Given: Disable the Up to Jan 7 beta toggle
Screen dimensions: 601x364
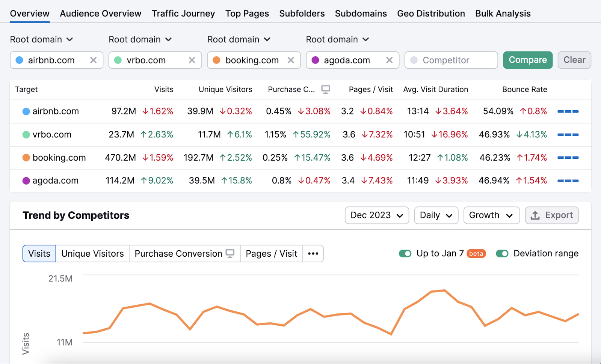Looking at the screenshot, I should pos(405,253).
